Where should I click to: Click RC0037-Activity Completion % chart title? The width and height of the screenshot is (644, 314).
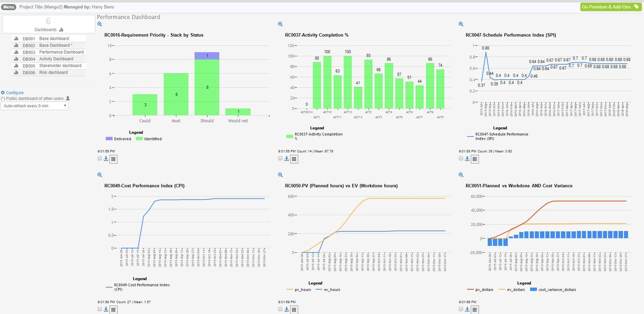pyautogui.click(x=317, y=35)
